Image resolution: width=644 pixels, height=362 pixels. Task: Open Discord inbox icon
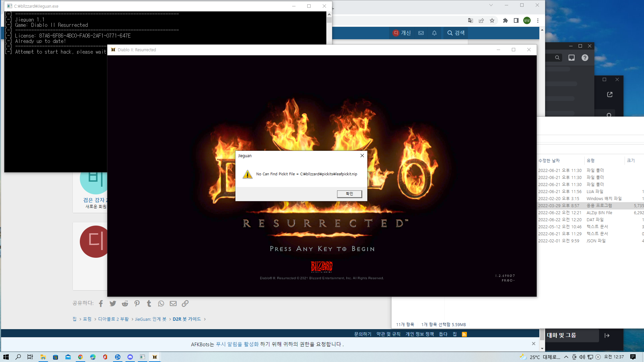click(572, 58)
